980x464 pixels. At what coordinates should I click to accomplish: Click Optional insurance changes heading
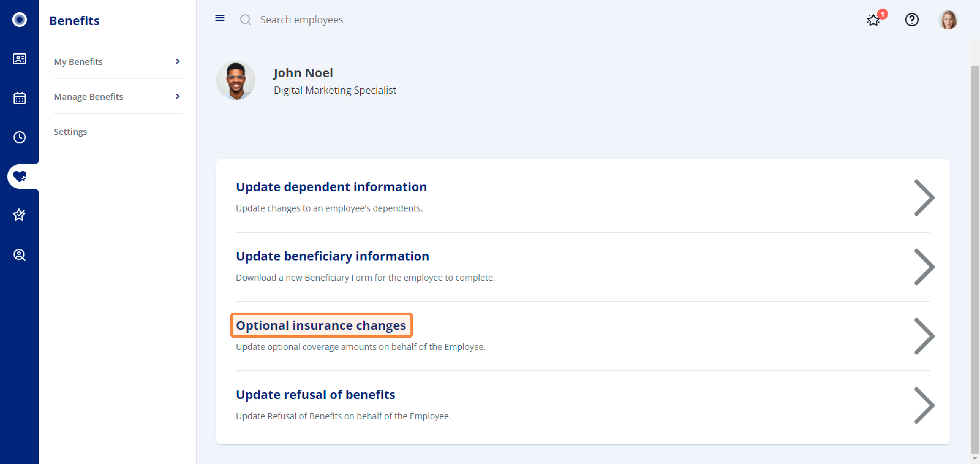click(x=321, y=325)
